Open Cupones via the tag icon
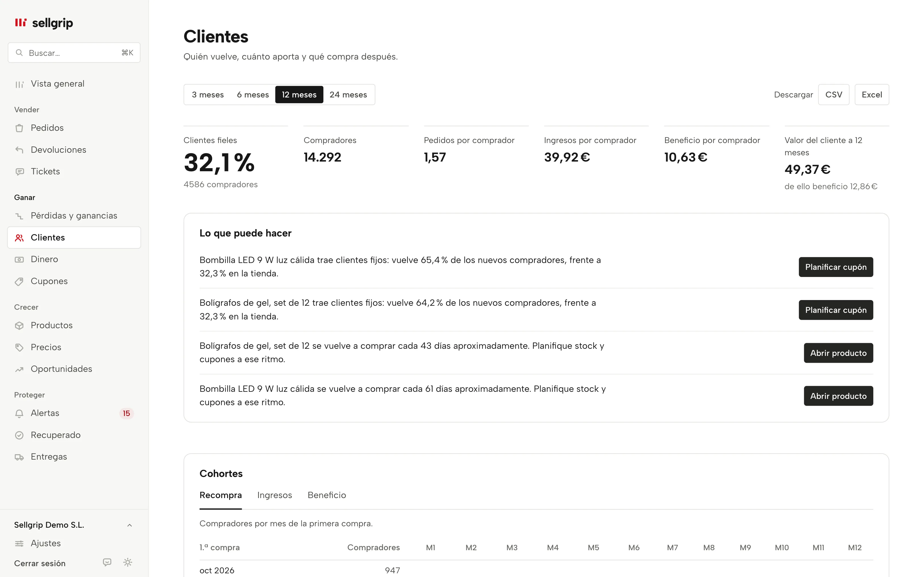 tap(19, 282)
